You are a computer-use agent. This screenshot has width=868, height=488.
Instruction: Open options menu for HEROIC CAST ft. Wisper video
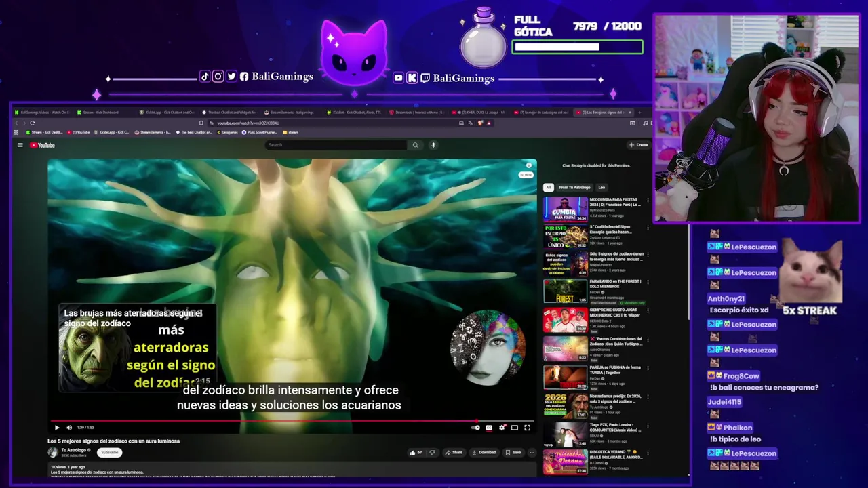pos(648,311)
